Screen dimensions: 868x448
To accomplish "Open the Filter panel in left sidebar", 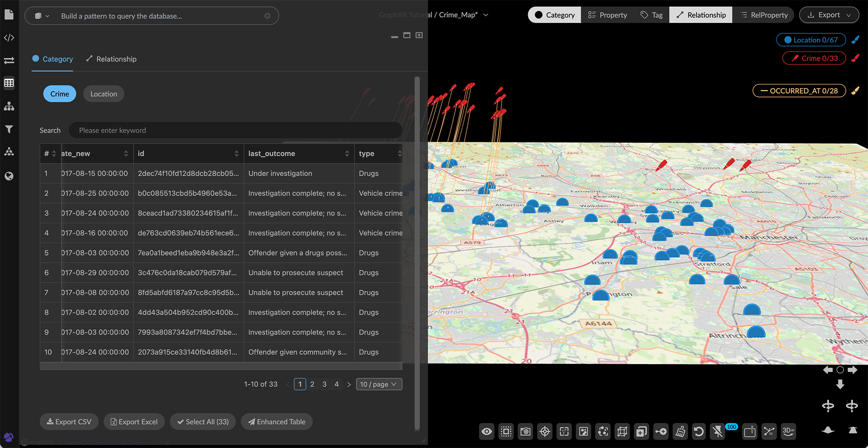I will pos(9,130).
